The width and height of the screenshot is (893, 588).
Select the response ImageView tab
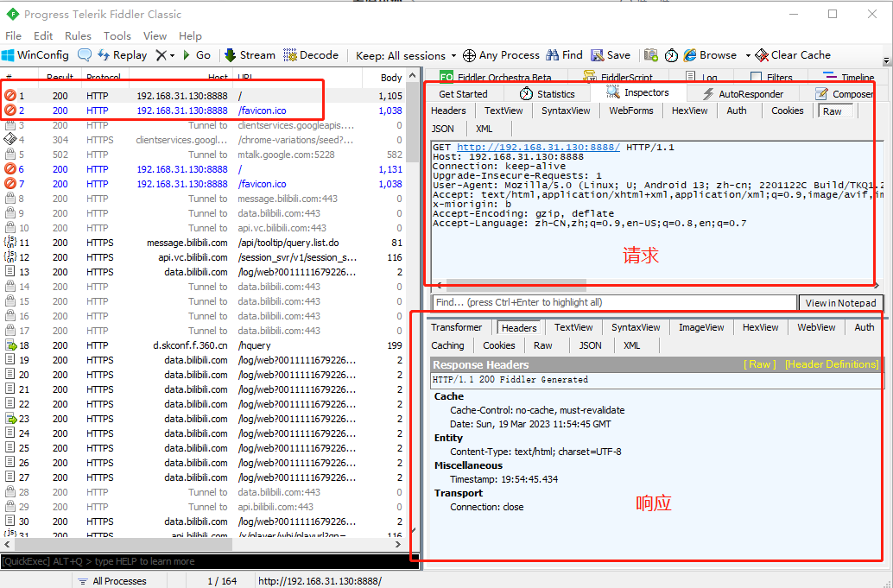point(701,327)
